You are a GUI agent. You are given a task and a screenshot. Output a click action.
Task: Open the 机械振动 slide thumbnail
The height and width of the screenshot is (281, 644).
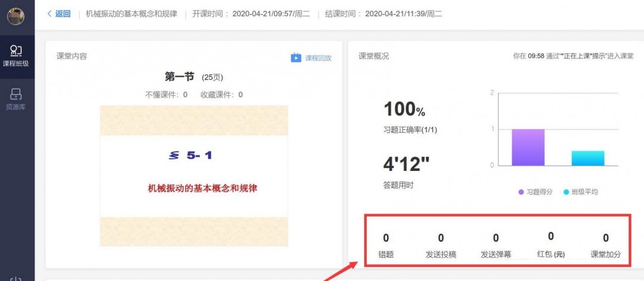194,176
